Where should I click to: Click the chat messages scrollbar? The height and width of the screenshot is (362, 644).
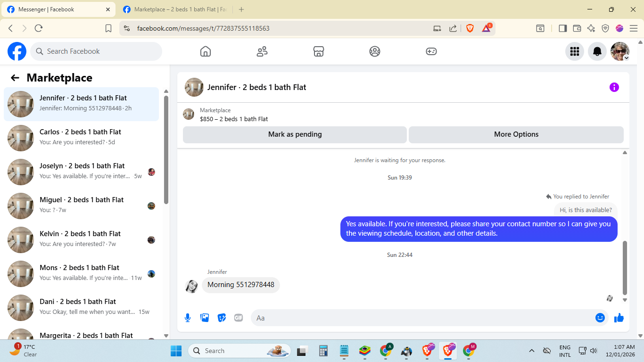(x=625, y=267)
